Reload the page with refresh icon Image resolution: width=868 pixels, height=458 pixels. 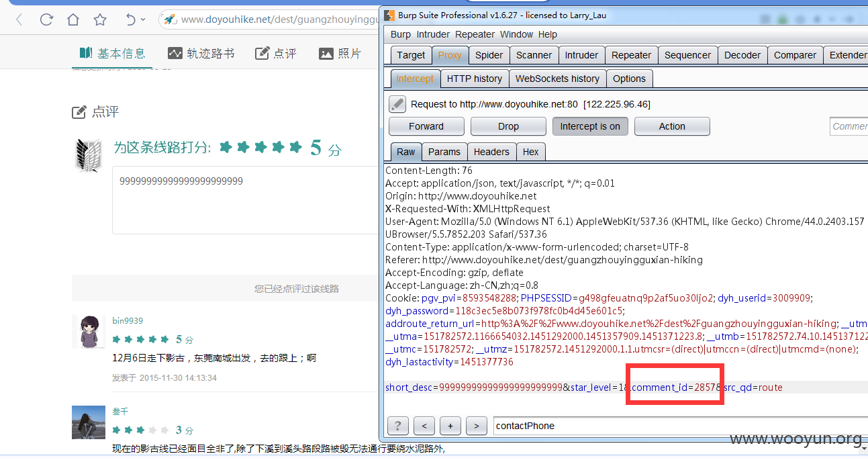[46, 20]
